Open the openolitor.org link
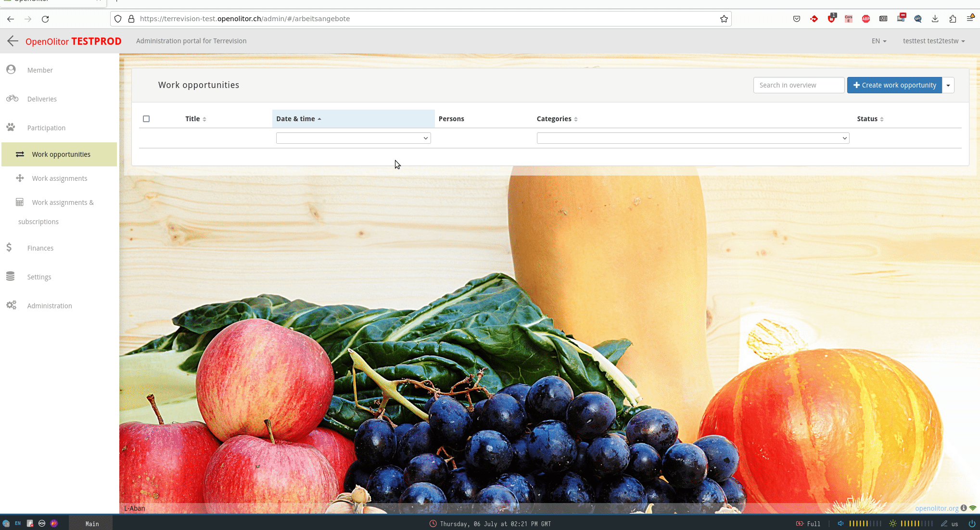 pos(936,508)
